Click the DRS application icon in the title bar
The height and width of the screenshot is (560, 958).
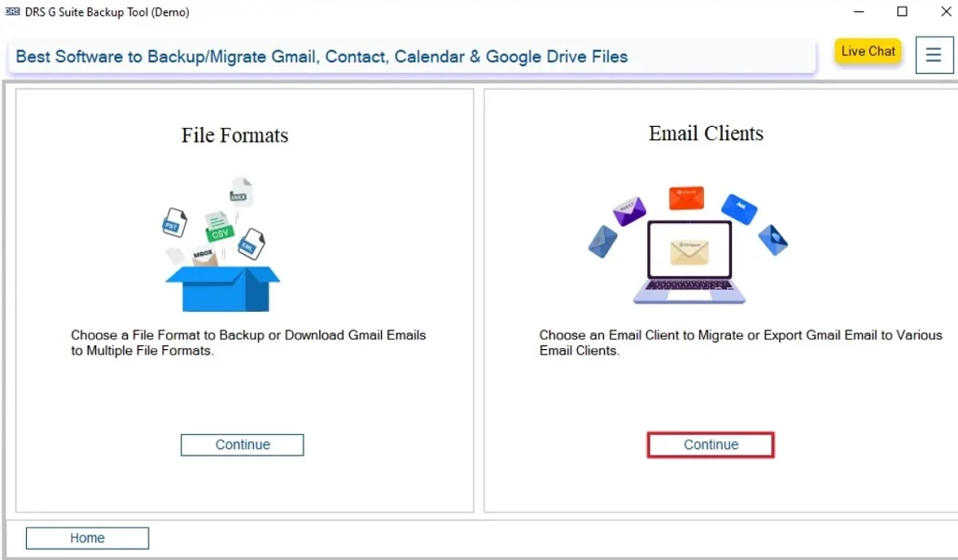(10, 11)
